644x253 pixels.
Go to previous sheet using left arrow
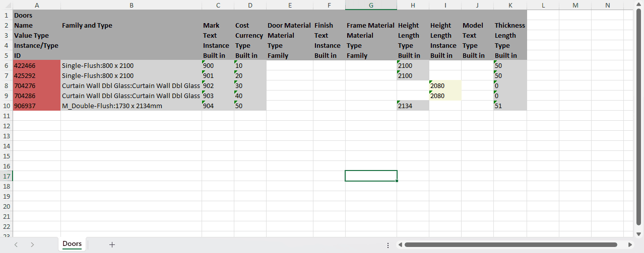pyautogui.click(x=16, y=244)
